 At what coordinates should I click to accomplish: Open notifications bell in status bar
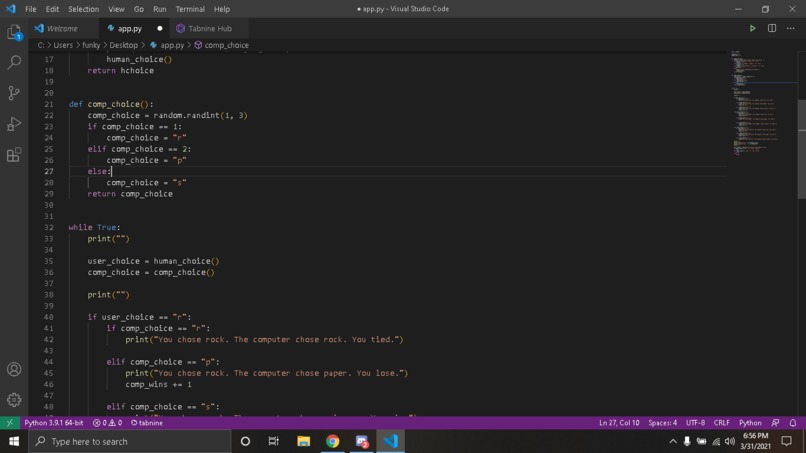(793, 423)
